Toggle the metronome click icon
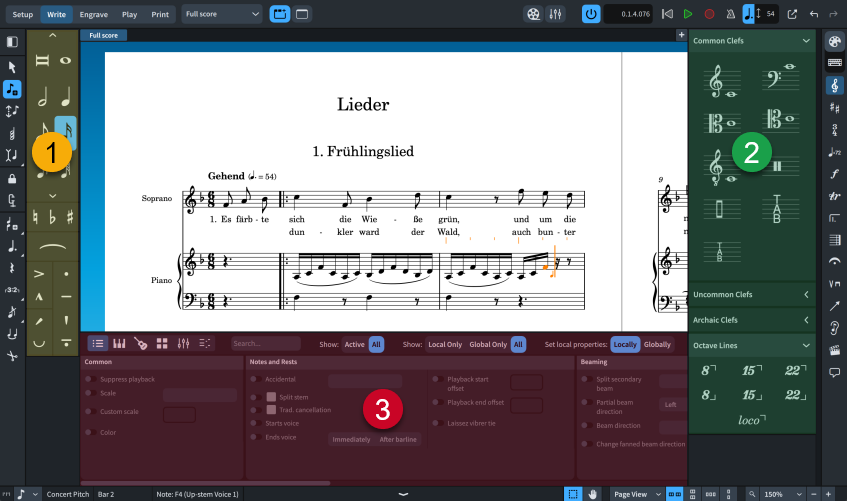The image size is (847, 501). 731,14
